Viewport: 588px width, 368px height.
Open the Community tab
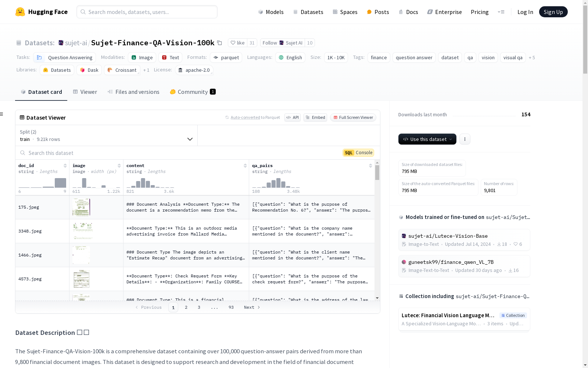(193, 92)
